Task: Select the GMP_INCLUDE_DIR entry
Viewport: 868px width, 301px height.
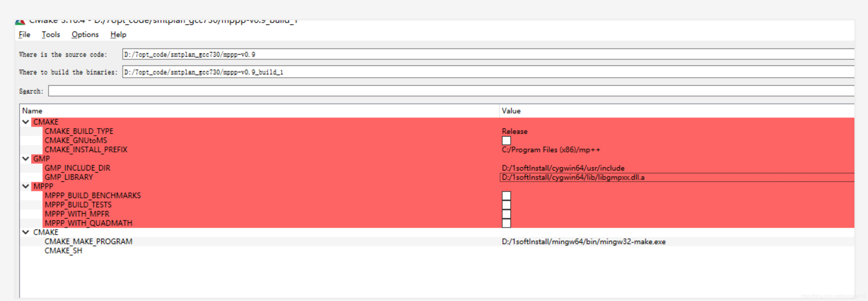Action: pos(77,168)
